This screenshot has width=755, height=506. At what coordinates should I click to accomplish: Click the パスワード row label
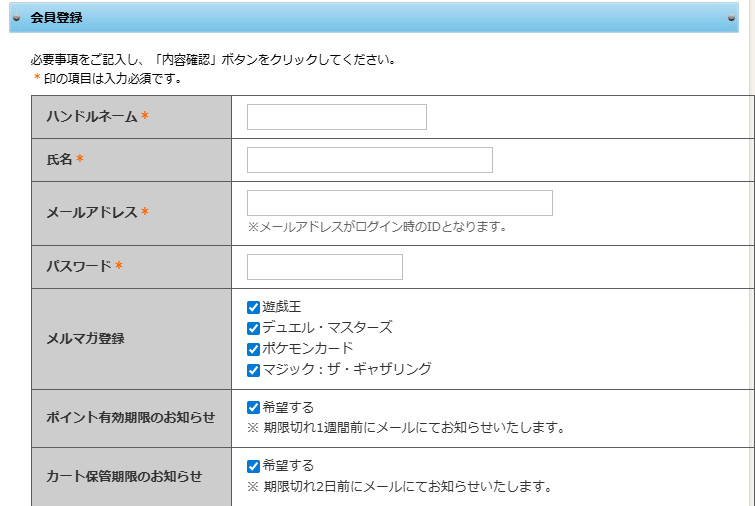[78, 267]
